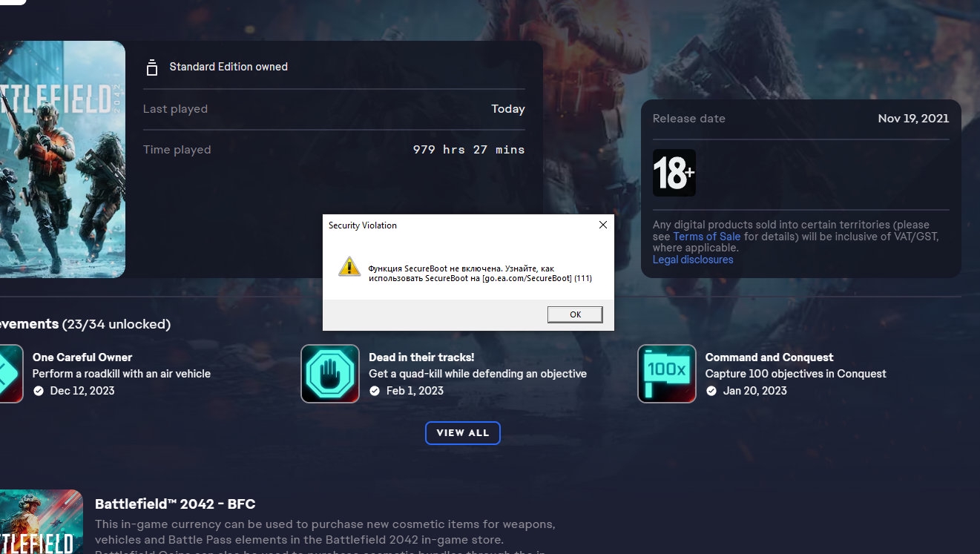The image size is (980, 554).
Task: Click the yellow warning triangle icon
Action: (x=349, y=267)
